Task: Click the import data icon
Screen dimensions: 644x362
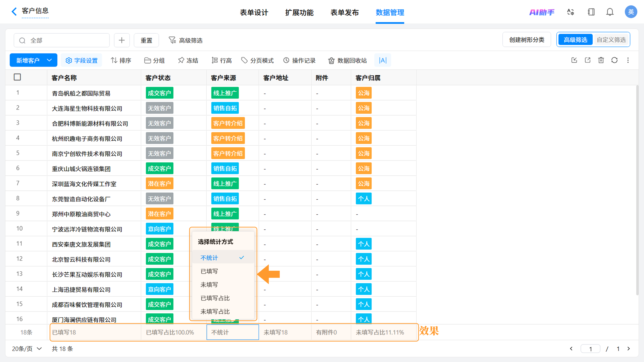Action: click(x=574, y=60)
